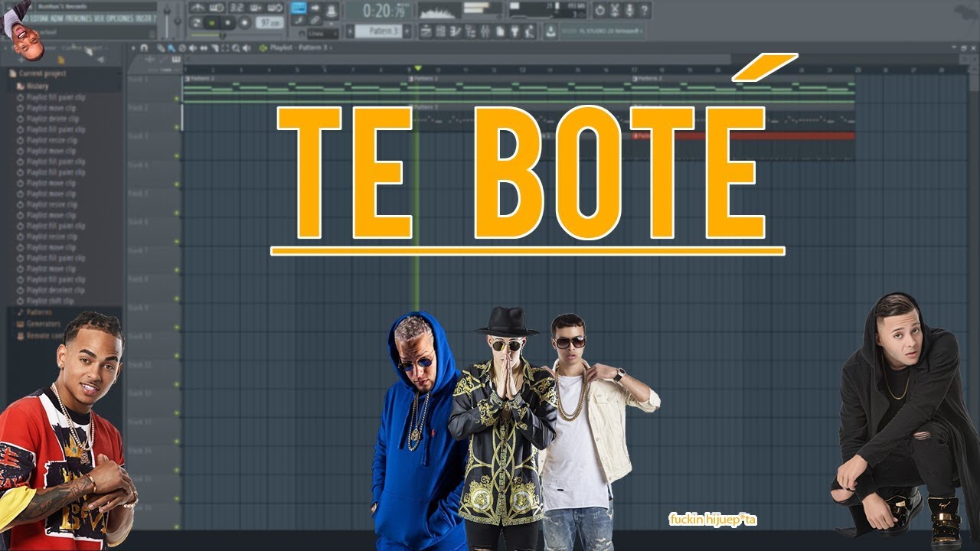
Task: Mute Track 8 using its green LED
Action: pos(178,298)
